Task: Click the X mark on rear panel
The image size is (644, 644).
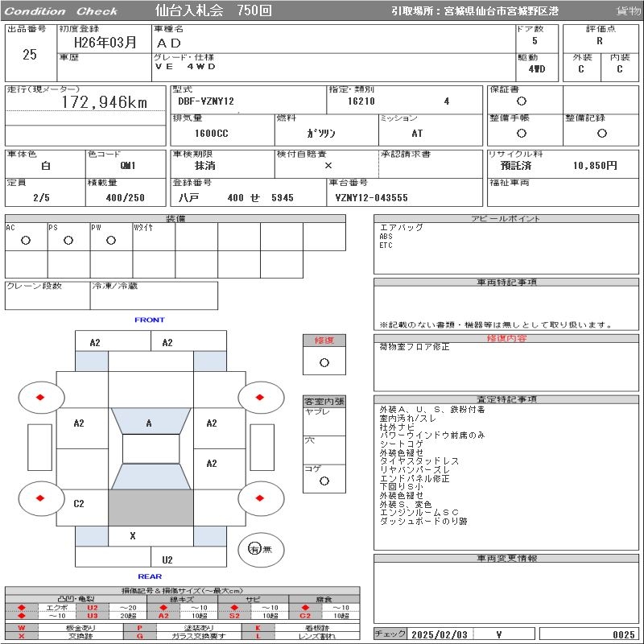Action: point(133,536)
